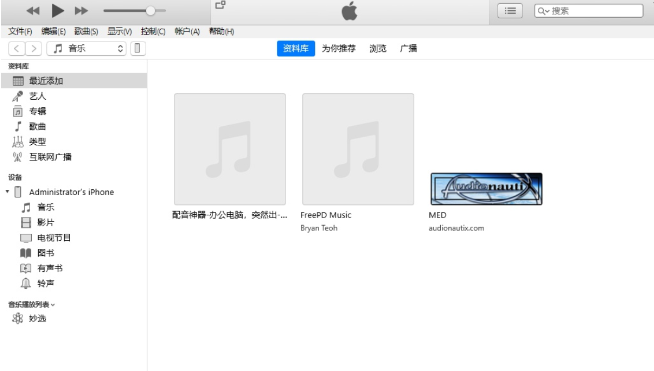Image resolution: width=654 pixels, height=371 pixels.
Task: Click the TV icon beside 电视节目
Action: 26,238
